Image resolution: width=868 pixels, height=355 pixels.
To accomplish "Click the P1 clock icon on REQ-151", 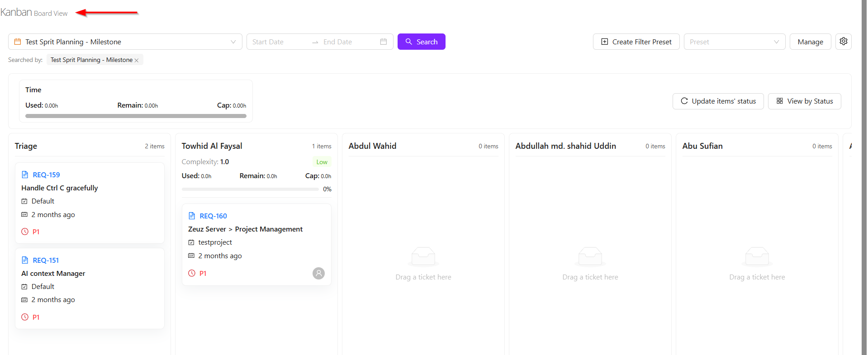I will 25,317.
